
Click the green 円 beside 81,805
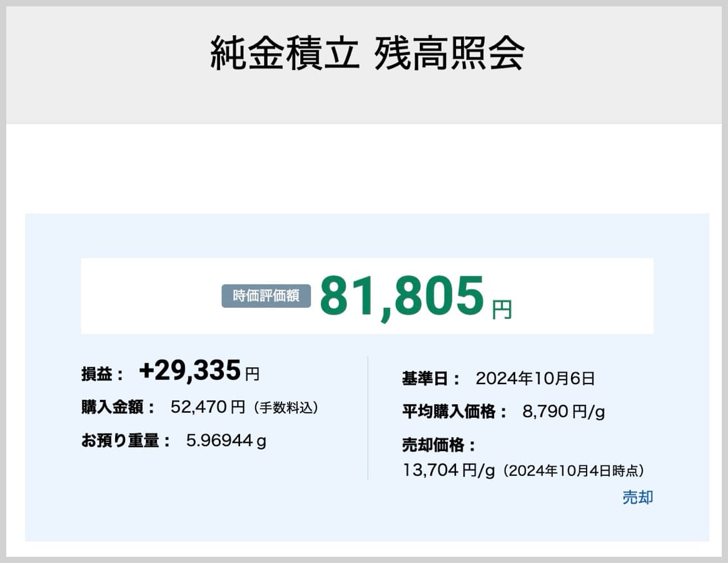pos(502,309)
